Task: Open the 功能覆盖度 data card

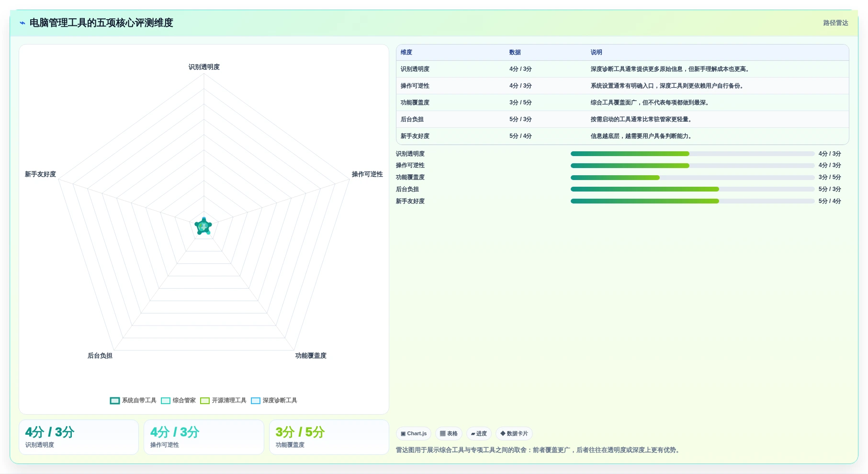Action: pos(329,437)
